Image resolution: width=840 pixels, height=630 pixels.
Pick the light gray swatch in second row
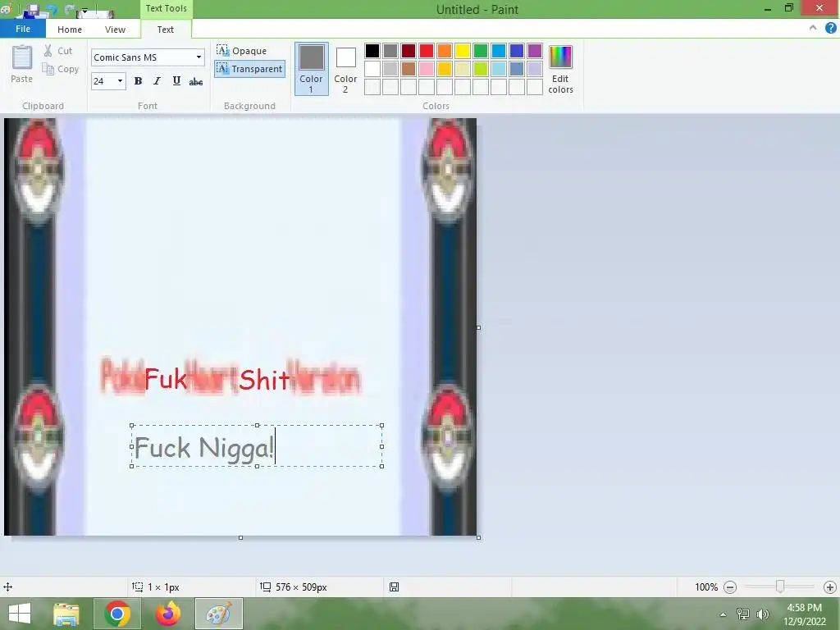click(x=390, y=69)
